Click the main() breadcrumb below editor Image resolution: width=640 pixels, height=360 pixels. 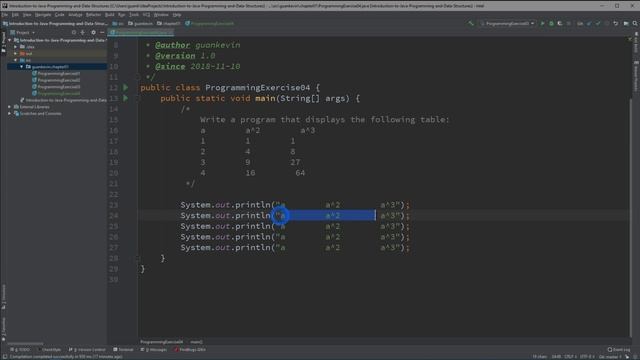pos(196,342)
